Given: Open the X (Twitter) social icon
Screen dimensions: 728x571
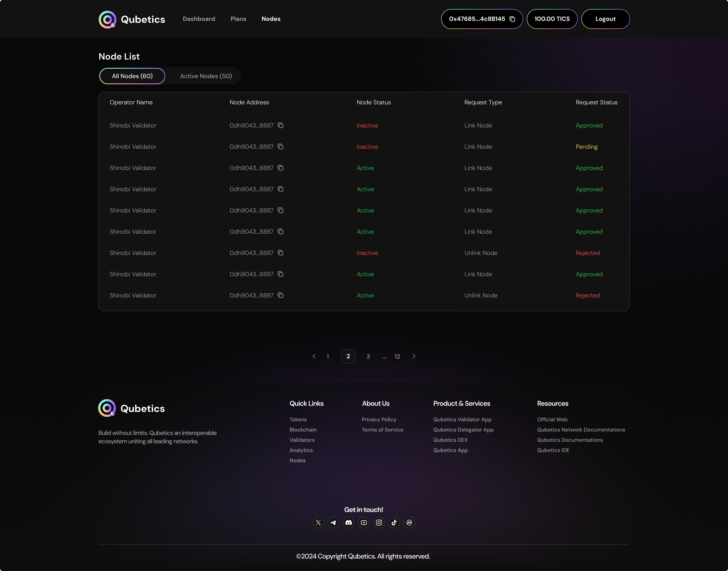Looking at the screenshot, I should pyautogui.click(x=318, y=522).
